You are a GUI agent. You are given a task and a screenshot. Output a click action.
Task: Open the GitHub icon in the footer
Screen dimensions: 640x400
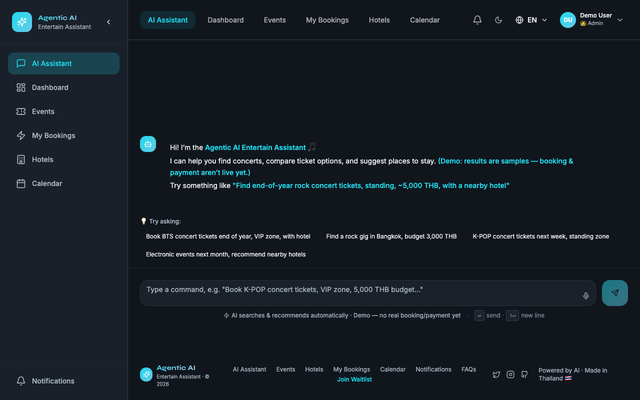click(524, 374)
